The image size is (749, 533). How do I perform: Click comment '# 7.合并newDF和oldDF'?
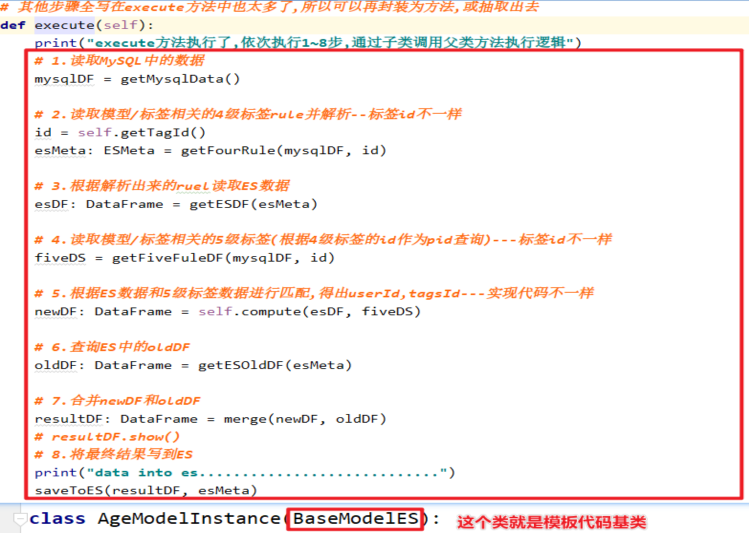(118, 400)
